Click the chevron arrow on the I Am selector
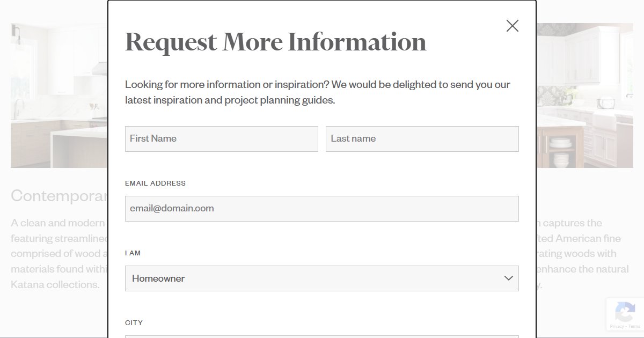Viewport: 644px width, 338px height. [508, 278]
